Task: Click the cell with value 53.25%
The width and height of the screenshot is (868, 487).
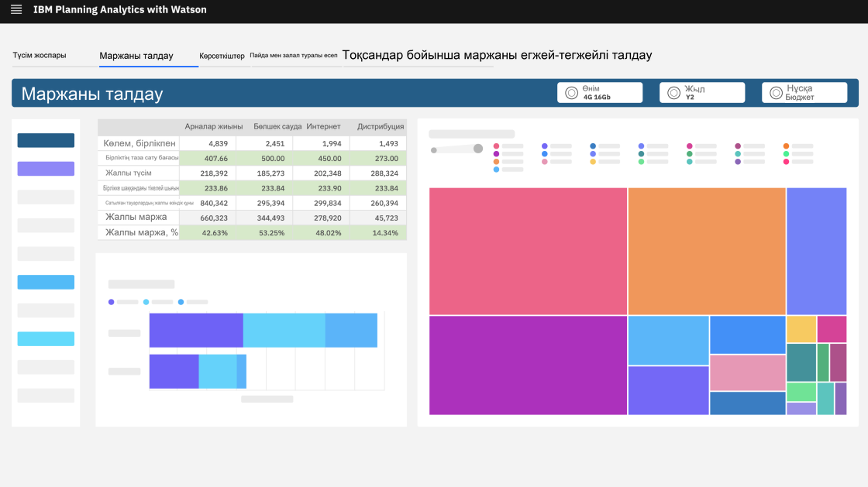Action: 264,233
